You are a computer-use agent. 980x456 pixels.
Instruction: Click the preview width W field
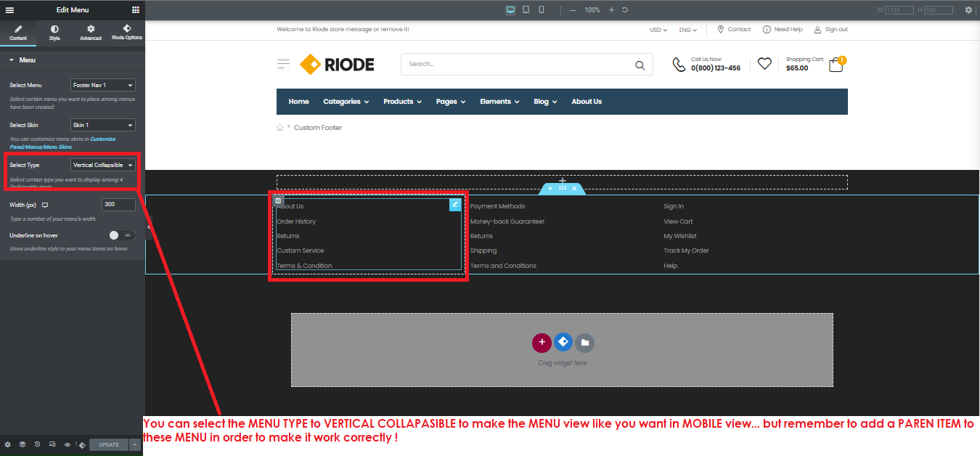click(x=899, y=10)
